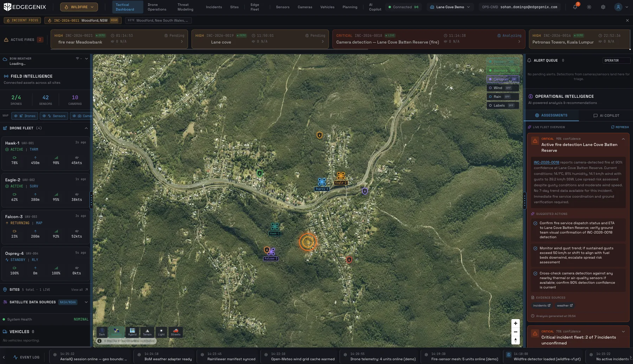Select the Streets map style
The height and width of the screenshot is (364, 633).
[x=175, y=332]
